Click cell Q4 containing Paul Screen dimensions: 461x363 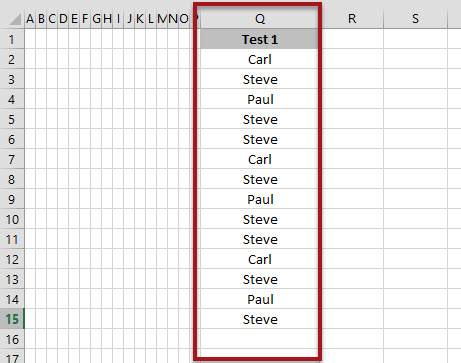260,99
